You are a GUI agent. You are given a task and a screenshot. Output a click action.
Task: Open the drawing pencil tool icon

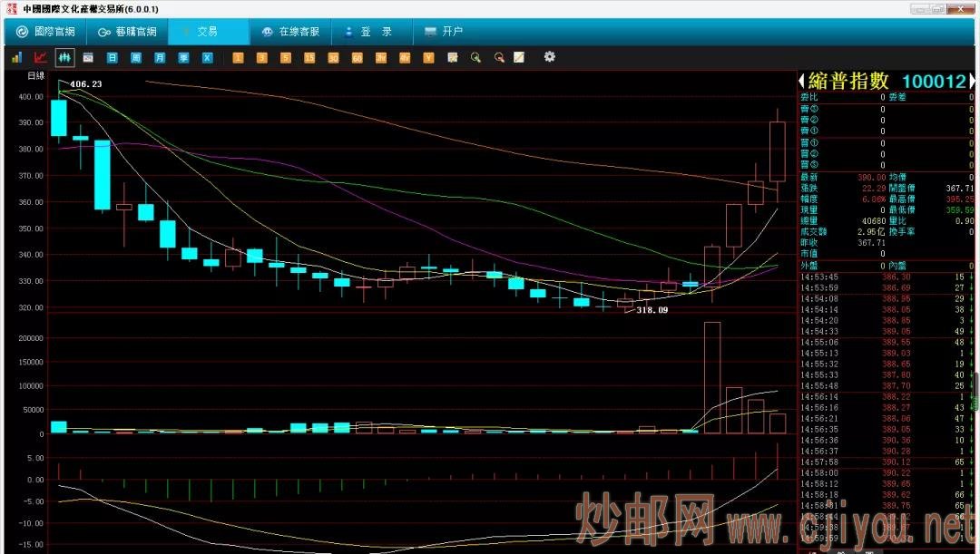point(519,57)
